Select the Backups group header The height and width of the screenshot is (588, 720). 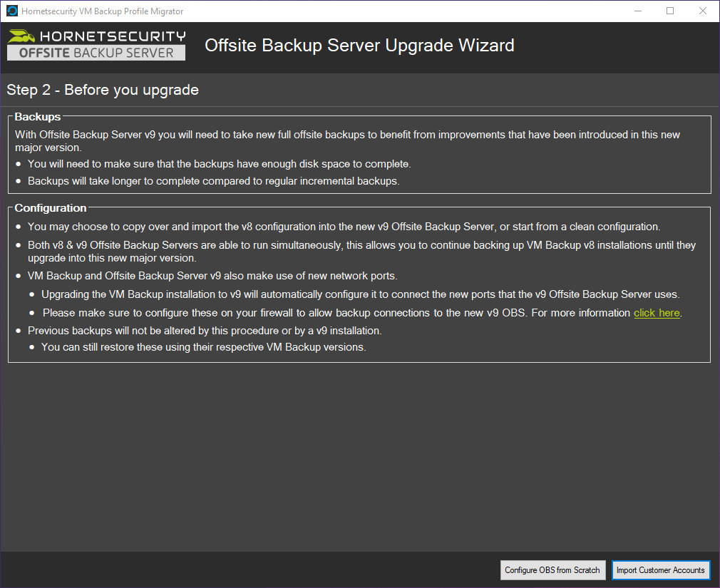tap(36, 116)
